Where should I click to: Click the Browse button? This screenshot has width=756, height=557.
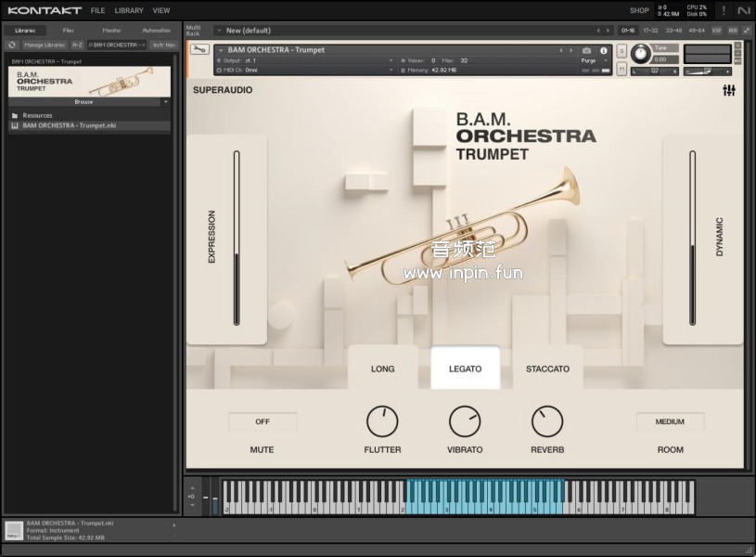(x=83, y=102)
